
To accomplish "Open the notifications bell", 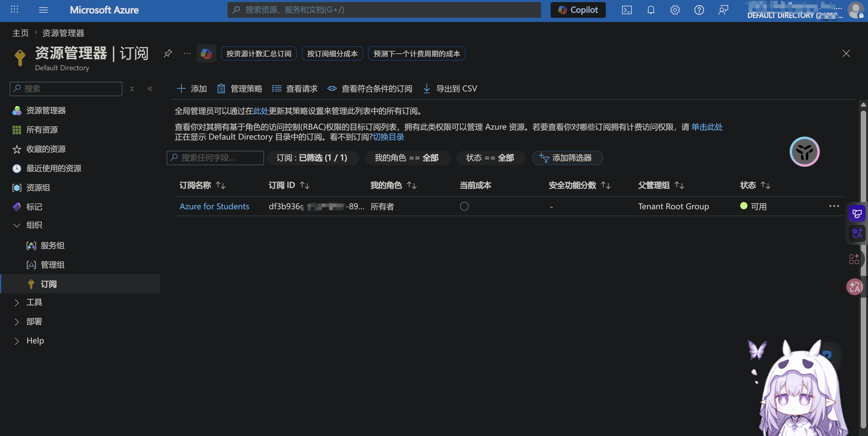I will coord(651,10).
